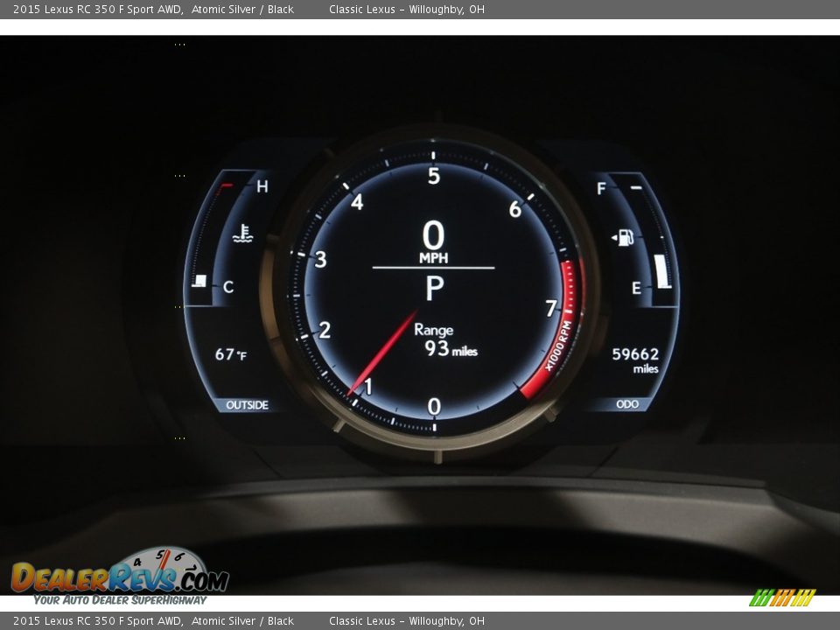Click the C mark on temperature gauge
Viewport: 840px width, 630px height.
pos(228,287)
